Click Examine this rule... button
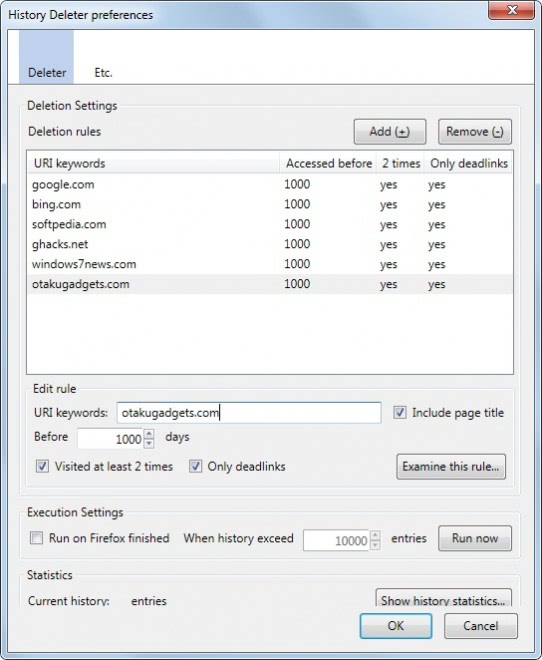Image resolution: width=542 pixels, height=660 pixels. [451, 466]
